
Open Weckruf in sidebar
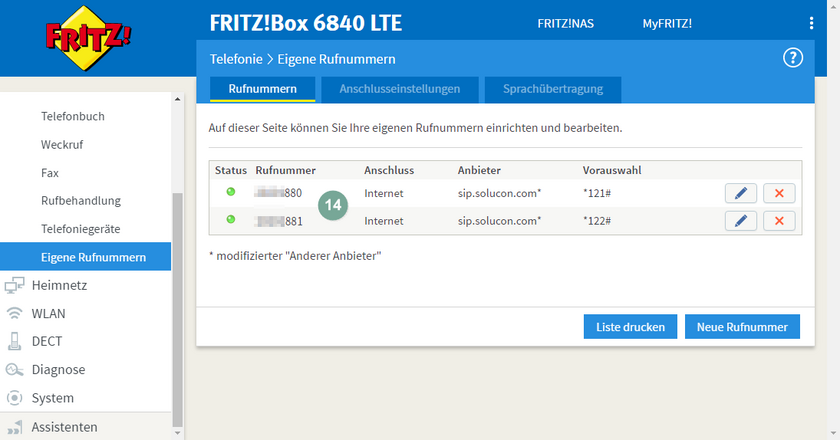[x=62, y=145]
